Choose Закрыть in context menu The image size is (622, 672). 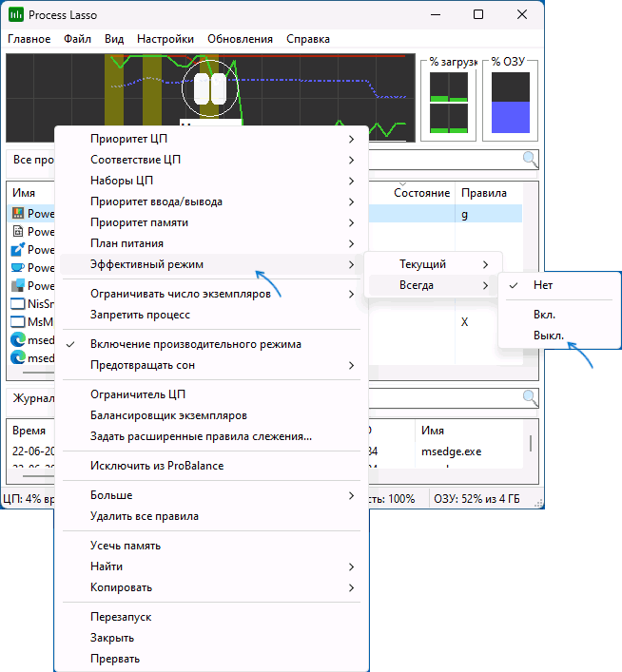tap(212, 638)
